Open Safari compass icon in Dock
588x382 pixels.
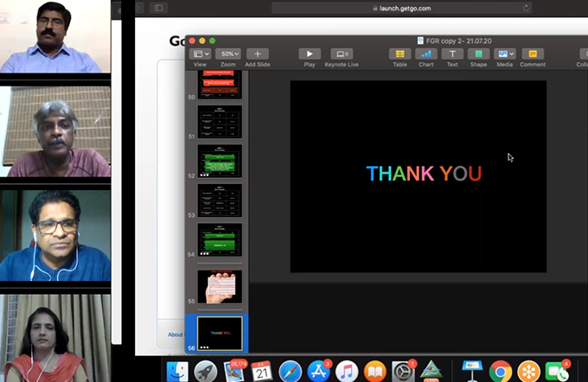pyautogui.click(x=291, y=372)
